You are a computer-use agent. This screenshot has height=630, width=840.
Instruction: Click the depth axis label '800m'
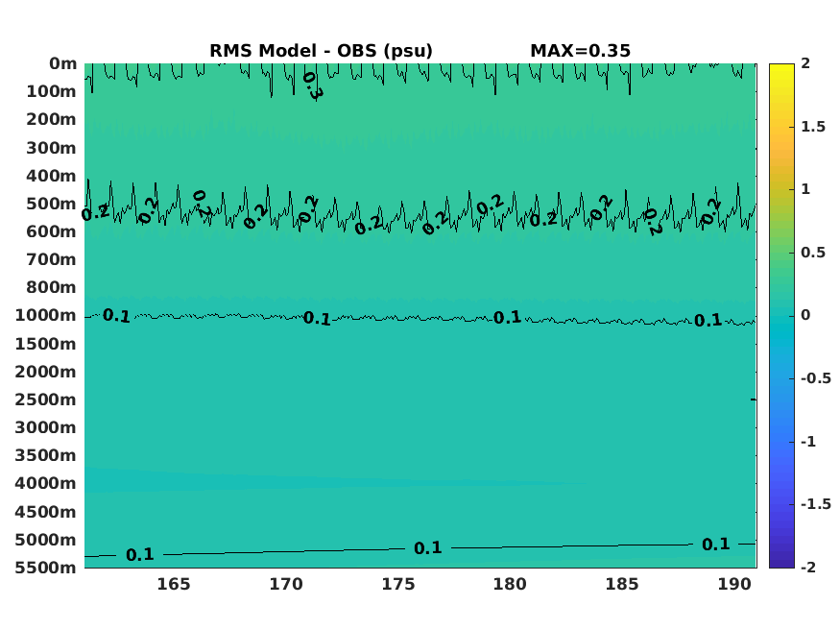(x=52, y=287)
